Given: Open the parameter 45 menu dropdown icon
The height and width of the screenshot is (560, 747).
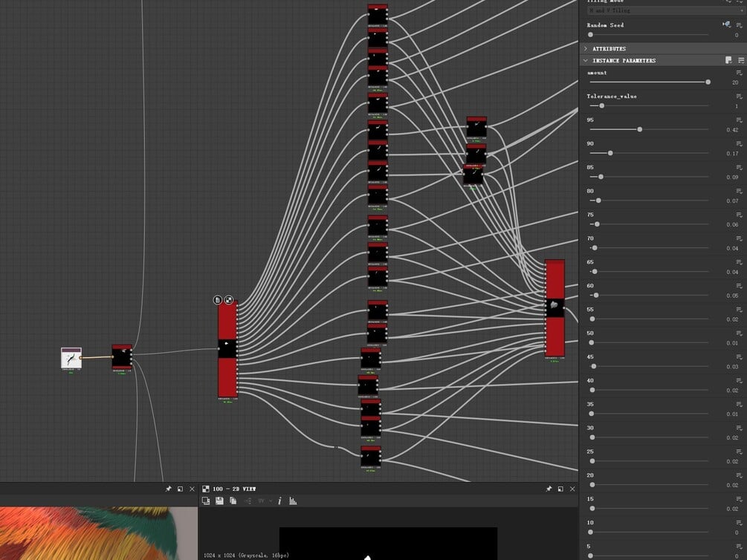Looking at the screenshot, I should (740, 356).
